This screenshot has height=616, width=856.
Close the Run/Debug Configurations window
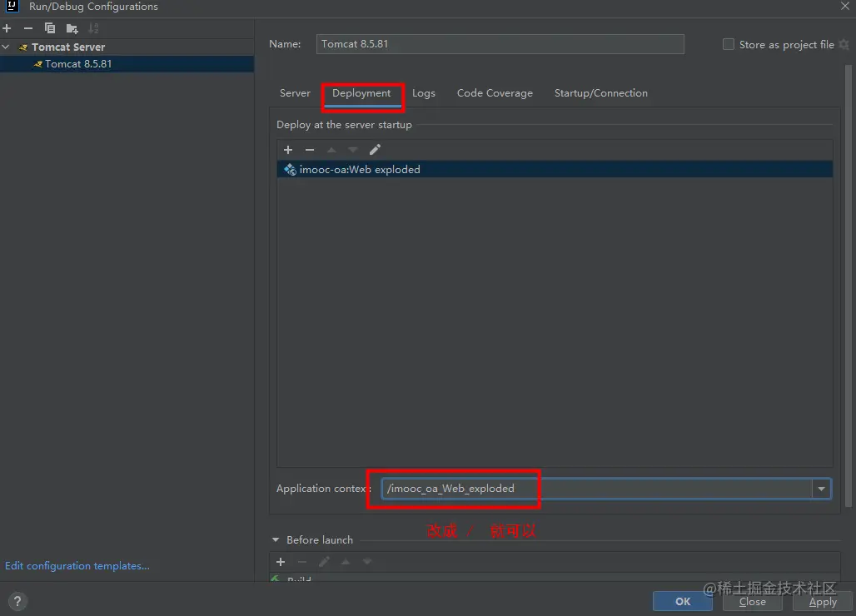(844, 7)
